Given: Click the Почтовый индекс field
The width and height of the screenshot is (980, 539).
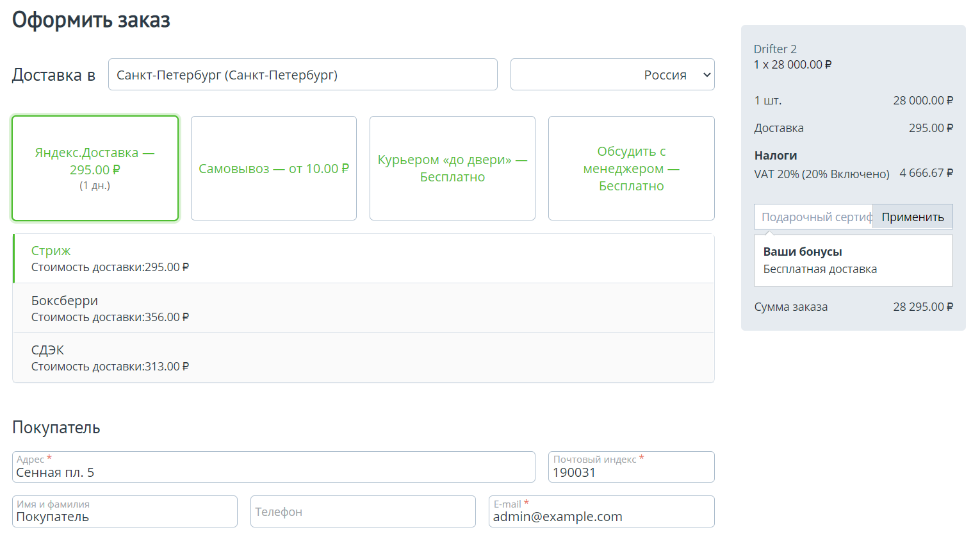Looking at the screenshot, I should (631, 472).
